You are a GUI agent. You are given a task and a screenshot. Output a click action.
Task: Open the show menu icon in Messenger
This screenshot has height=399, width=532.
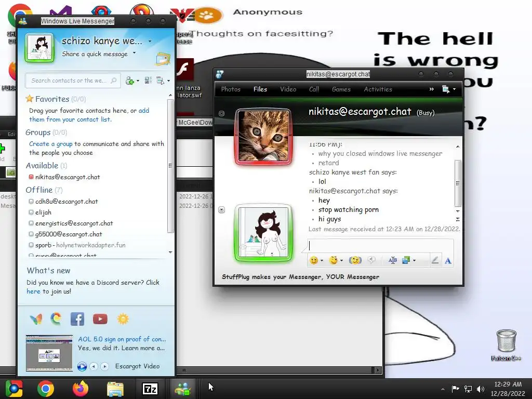tap(160, 81)
